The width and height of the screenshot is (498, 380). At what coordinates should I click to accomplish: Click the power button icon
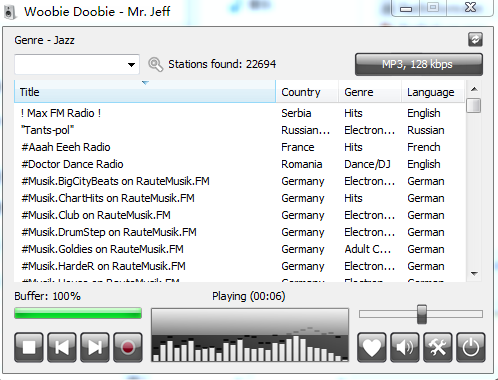[471, 347]
